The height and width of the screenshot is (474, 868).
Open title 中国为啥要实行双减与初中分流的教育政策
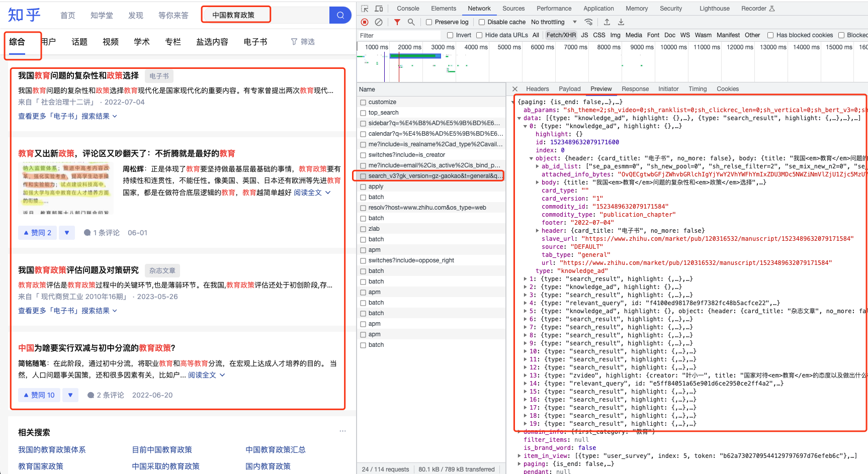click(x=97, y=348)
